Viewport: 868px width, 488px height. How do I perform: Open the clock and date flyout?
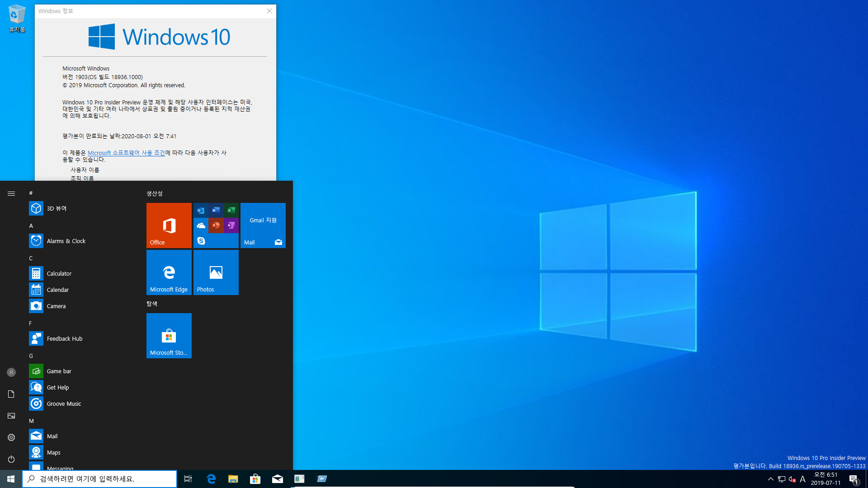click(x=826, y=479)
